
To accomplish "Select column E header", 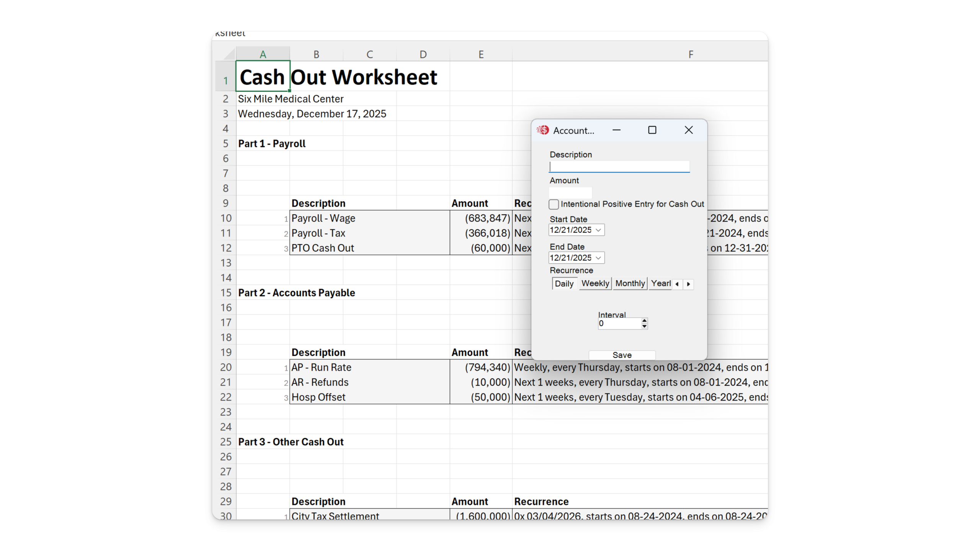I will click(x=481, y=54).
